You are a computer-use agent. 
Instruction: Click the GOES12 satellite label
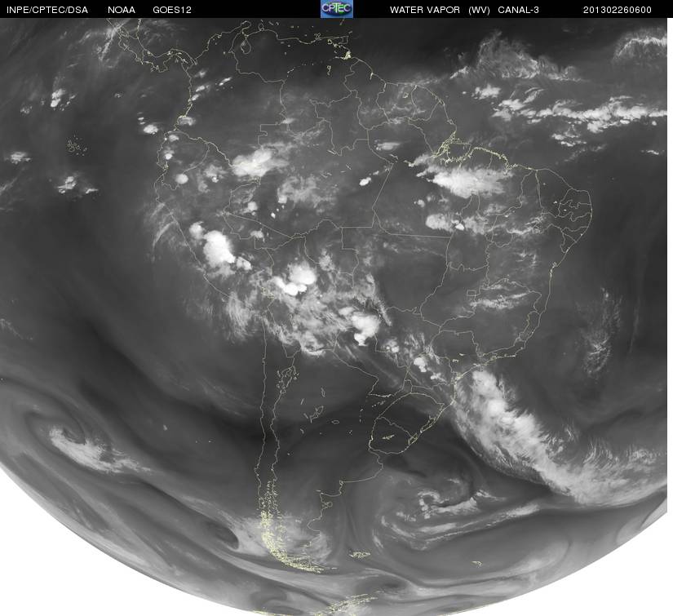coord(172,10)
